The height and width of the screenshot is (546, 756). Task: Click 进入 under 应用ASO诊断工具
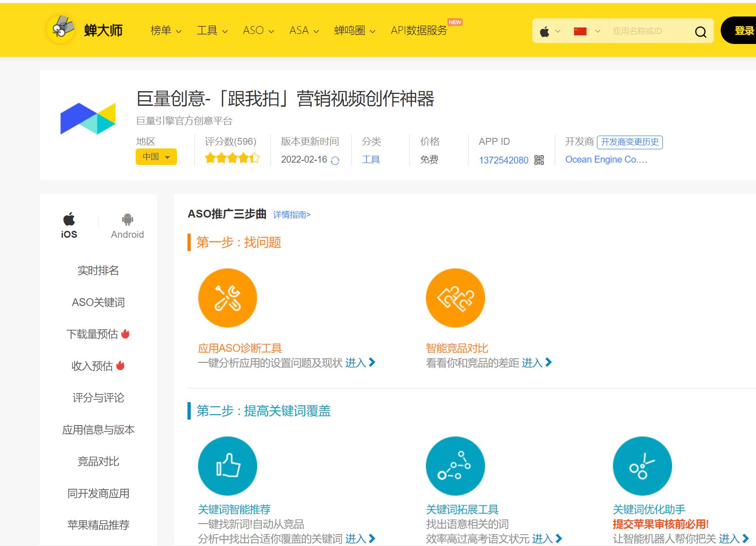[x=360, y=363]
